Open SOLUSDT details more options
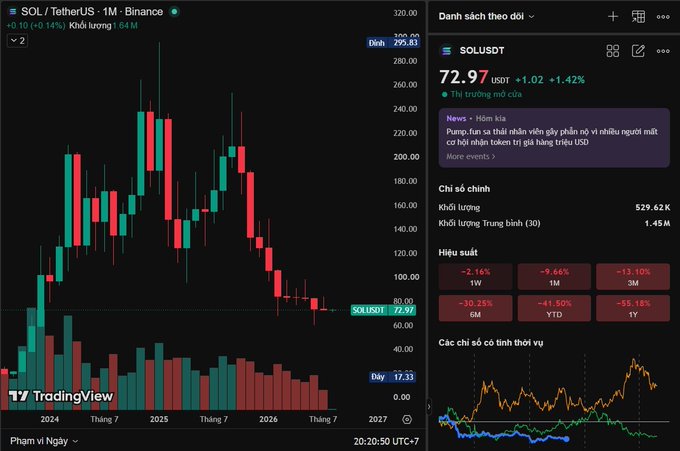The height and width of the screenshot is (451, 680). pos(663,51)
